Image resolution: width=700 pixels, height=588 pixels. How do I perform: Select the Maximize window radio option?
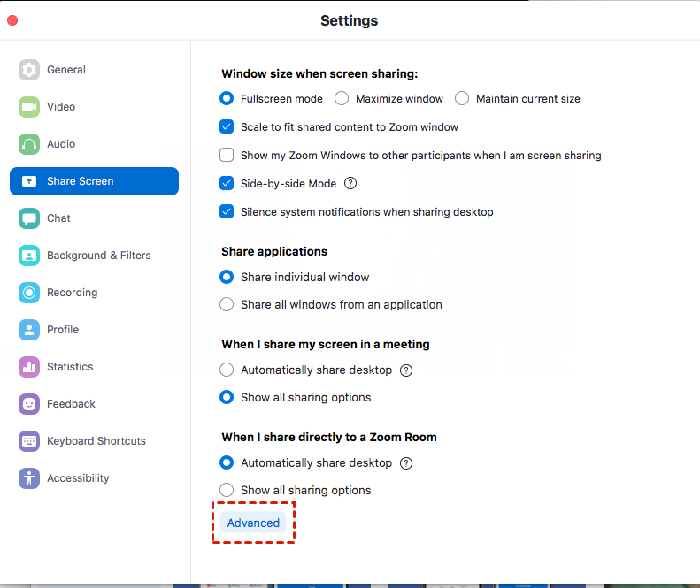[342, 99]
